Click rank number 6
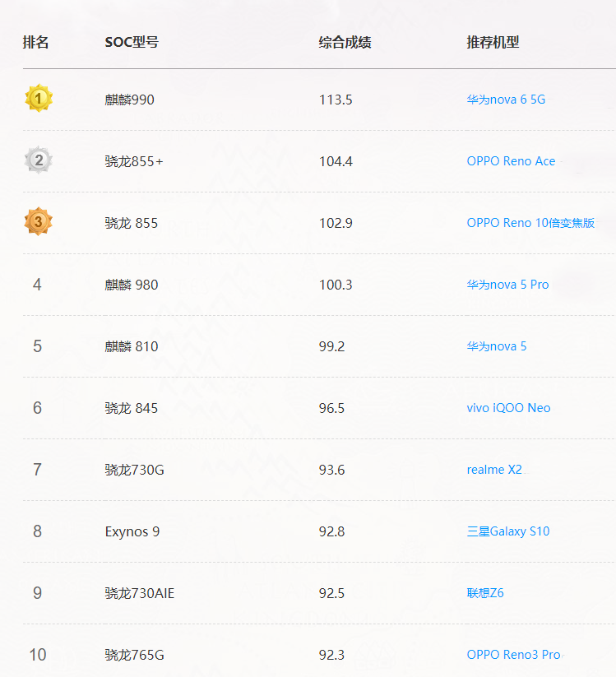The width and height of the screenshot is (616, 677). 37,408
